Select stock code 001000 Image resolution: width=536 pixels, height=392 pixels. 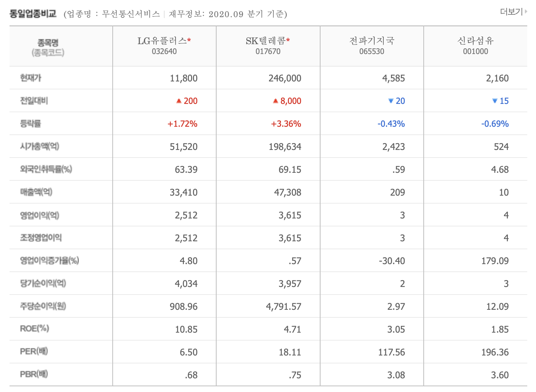point(475,51)
